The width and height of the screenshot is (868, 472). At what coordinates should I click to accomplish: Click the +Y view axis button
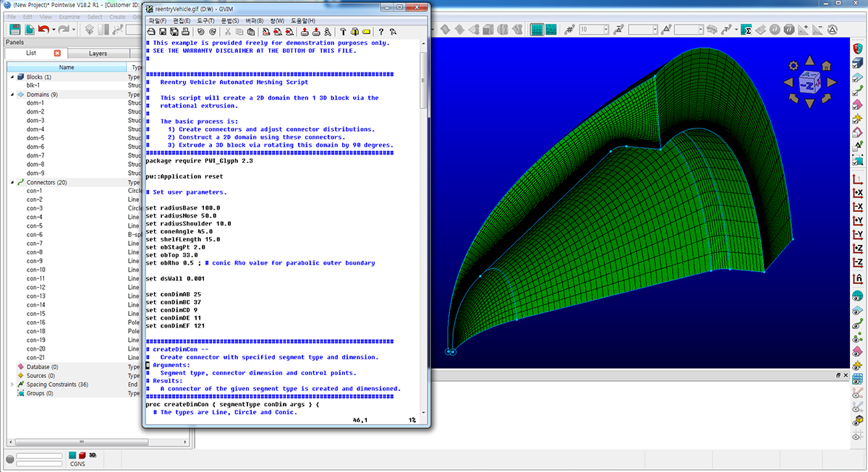point(857,220)
